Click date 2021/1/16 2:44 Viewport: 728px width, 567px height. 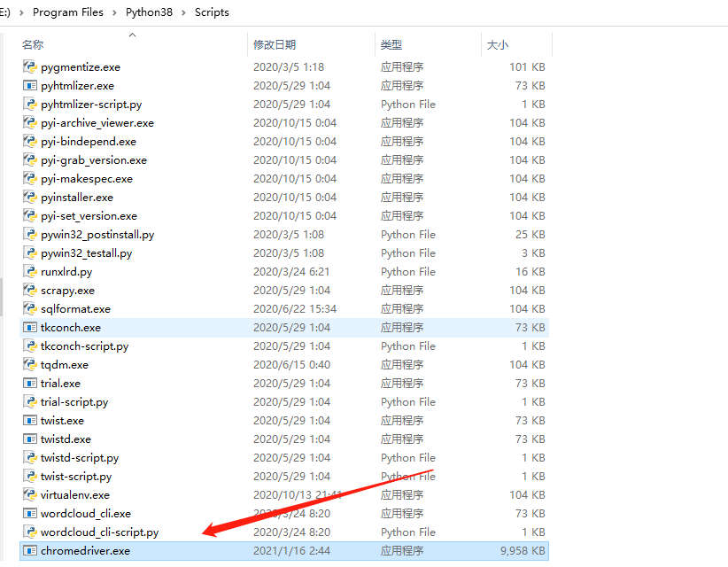[x=291, y=550]
